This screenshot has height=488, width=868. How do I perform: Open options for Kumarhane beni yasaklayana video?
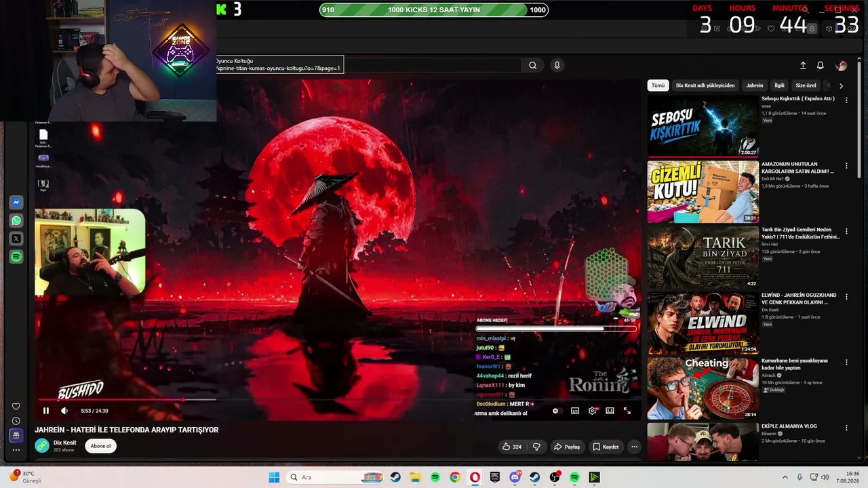click(x=846, y=362)
